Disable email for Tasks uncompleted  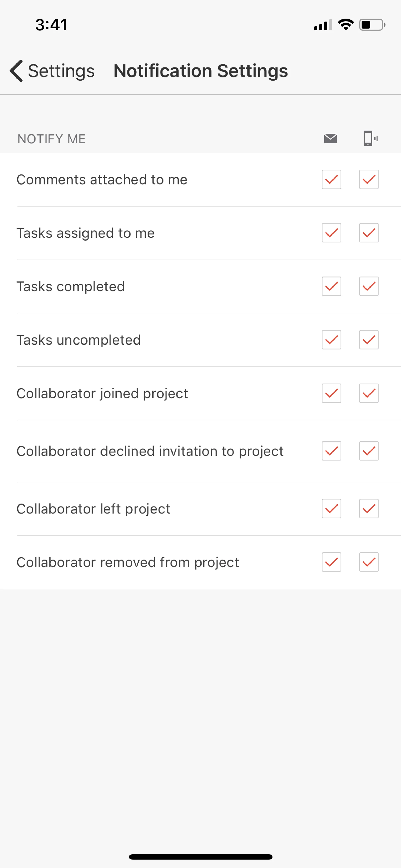pos(331,340)
